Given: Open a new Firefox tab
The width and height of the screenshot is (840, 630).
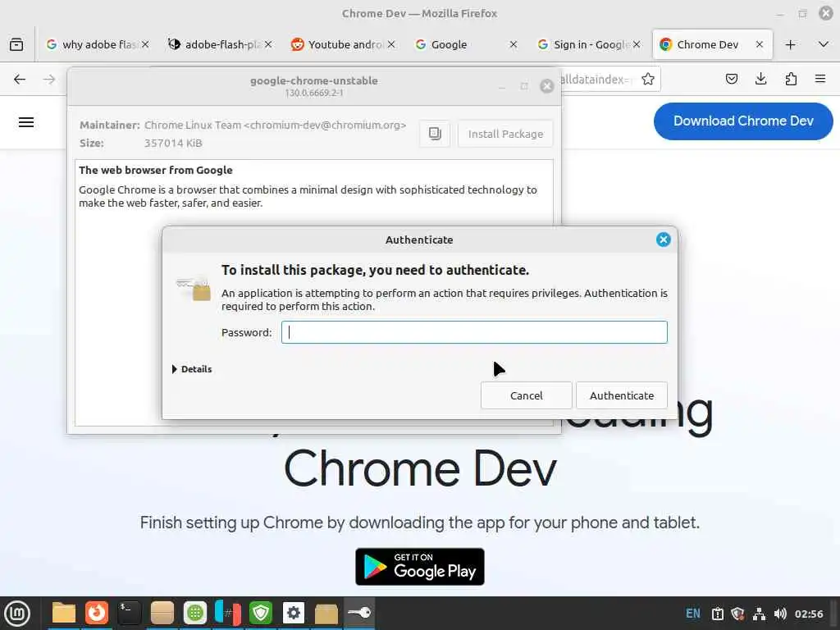Looking at the screenshot, I should tap(790, 44).
